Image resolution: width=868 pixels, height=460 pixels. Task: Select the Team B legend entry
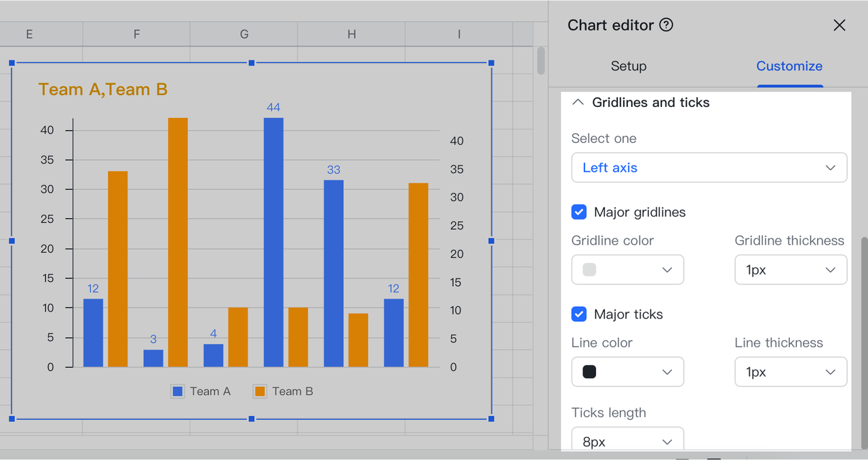coord(283,391)
